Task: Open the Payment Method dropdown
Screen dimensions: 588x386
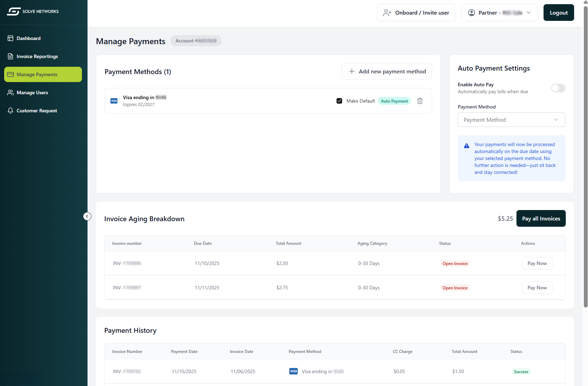Action: 511,120
